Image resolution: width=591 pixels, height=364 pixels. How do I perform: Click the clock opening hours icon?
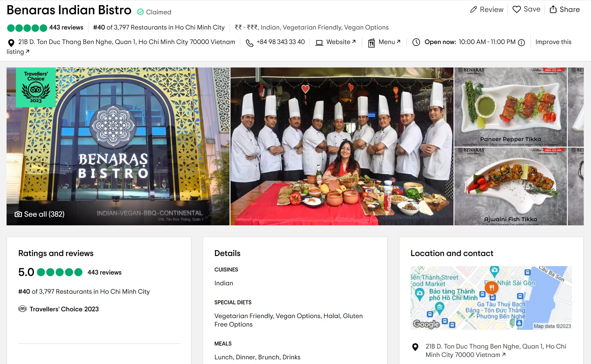coord(416,42)
